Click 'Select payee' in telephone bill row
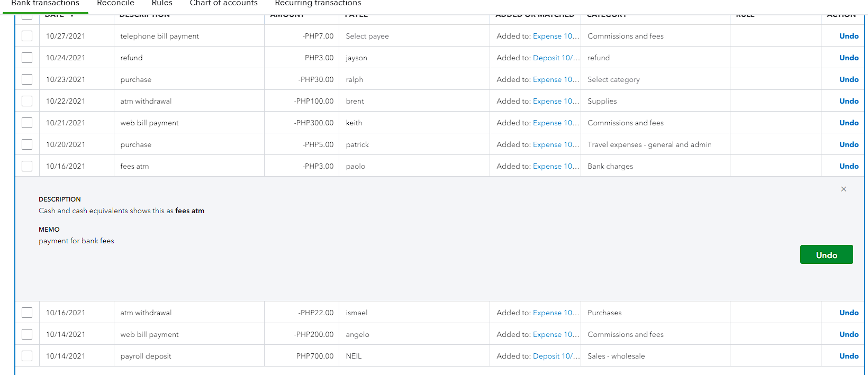This screenshot has width=868, height=375. tap(367, 36)
